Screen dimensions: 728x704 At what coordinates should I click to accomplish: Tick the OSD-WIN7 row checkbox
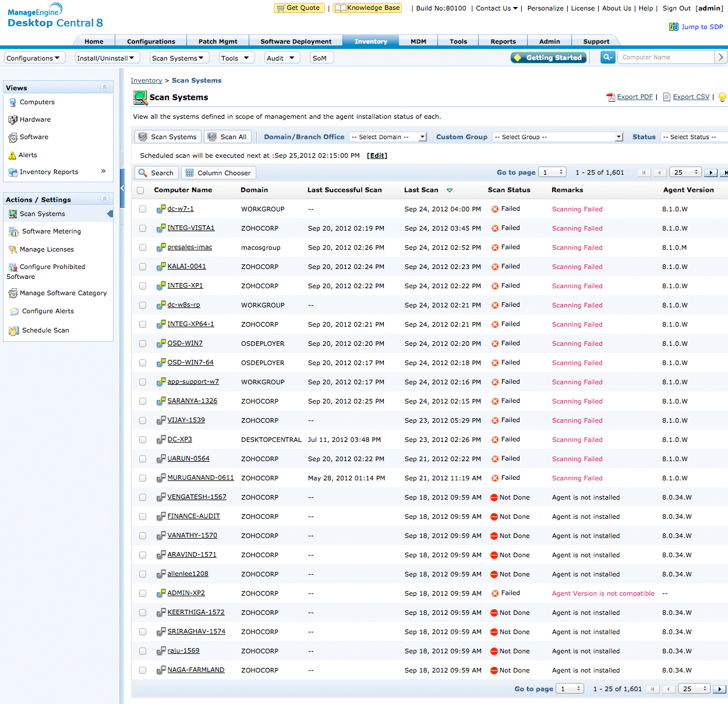pos(143,344)
